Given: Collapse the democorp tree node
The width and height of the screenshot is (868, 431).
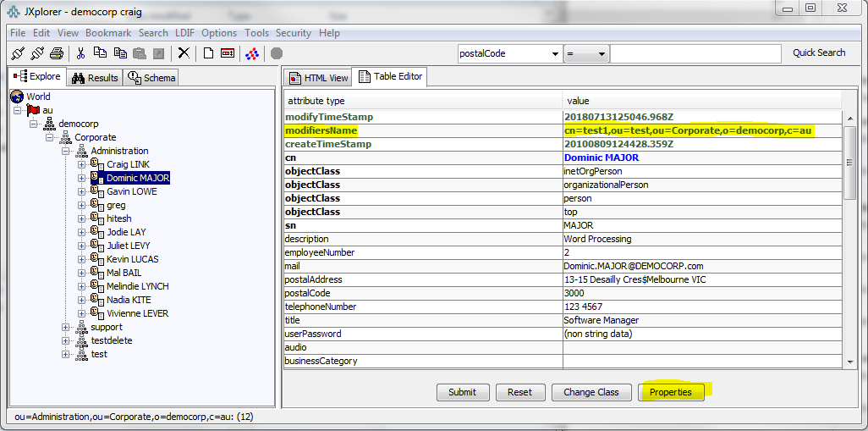Looking at the screenshot, I should point(34,124).
